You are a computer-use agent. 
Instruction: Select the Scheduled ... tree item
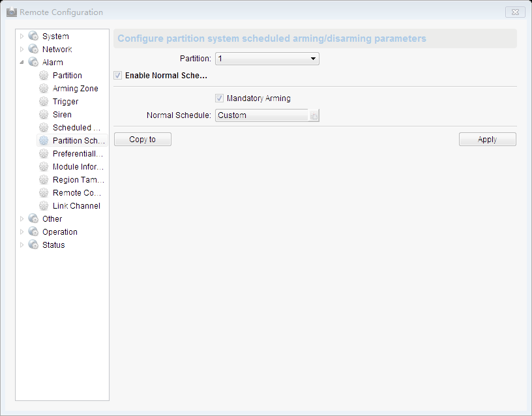tap(76, 128)
